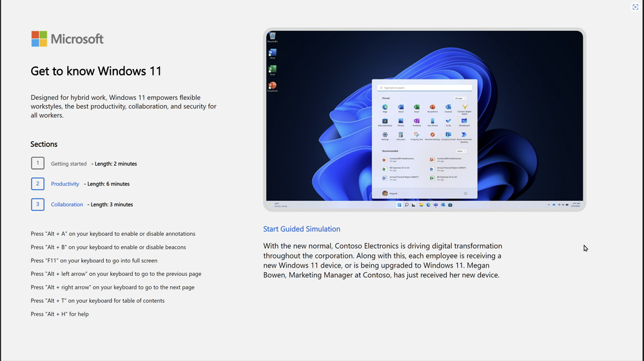Click the Settings gear pinned icon
Image resolution: width=644 pixels, height=361 pixels.
point(385,135)
